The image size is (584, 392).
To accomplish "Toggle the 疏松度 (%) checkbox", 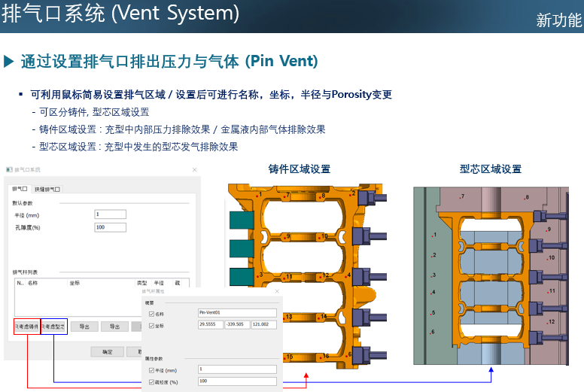I will 151,381.
